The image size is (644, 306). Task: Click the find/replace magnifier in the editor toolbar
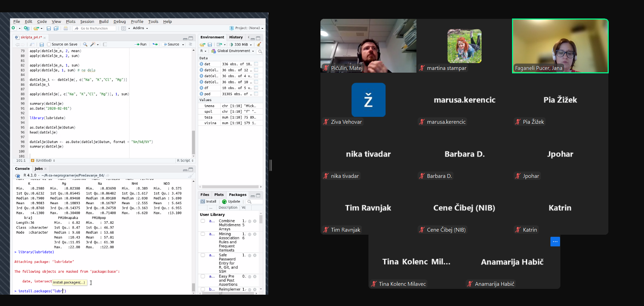pos(85,45)
